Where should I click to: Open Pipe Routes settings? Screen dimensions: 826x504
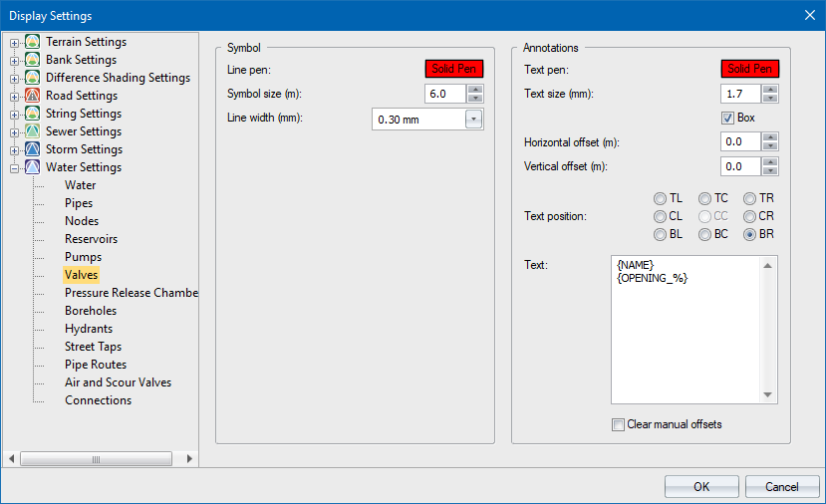96,365
